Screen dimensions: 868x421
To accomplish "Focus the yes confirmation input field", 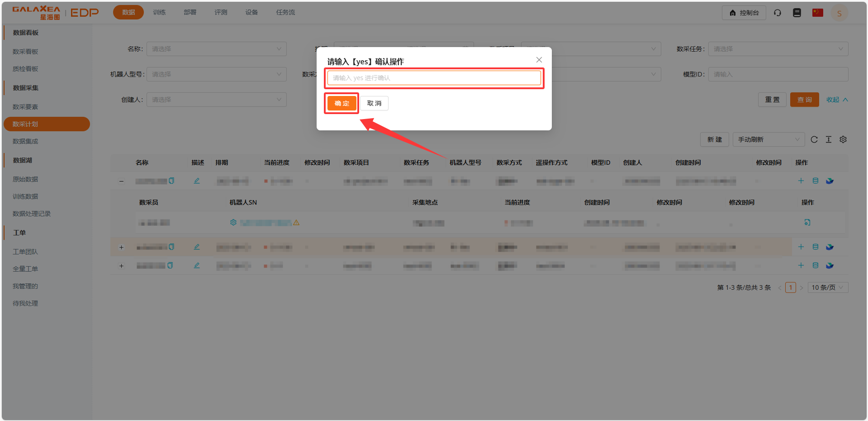I will (434, 78).
